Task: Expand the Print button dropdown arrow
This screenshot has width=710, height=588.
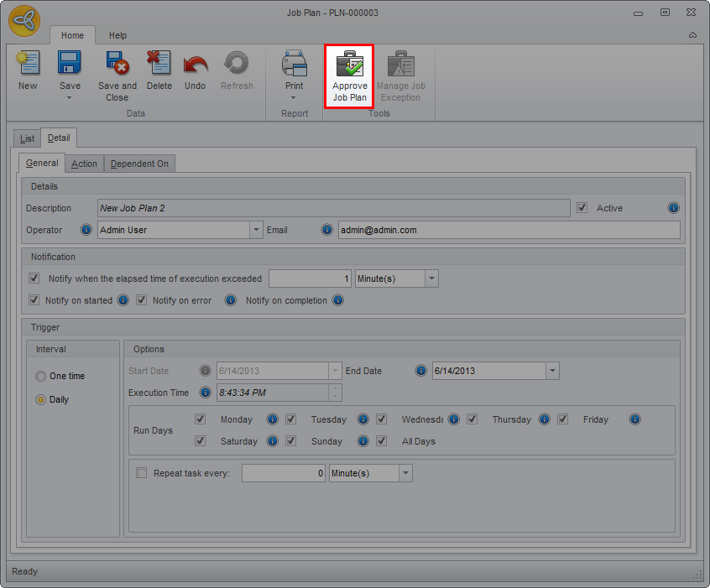Action: tap(294, 98)
